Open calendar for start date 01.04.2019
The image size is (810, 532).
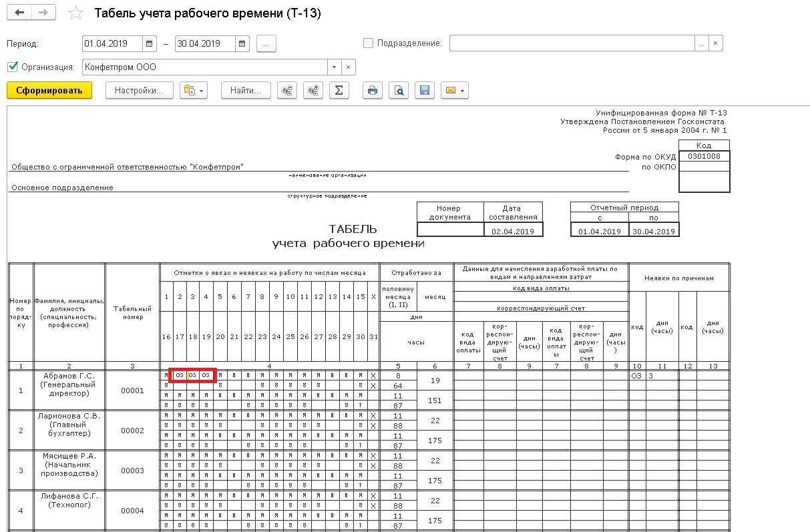pyautogui.click(x=150, y=43)
